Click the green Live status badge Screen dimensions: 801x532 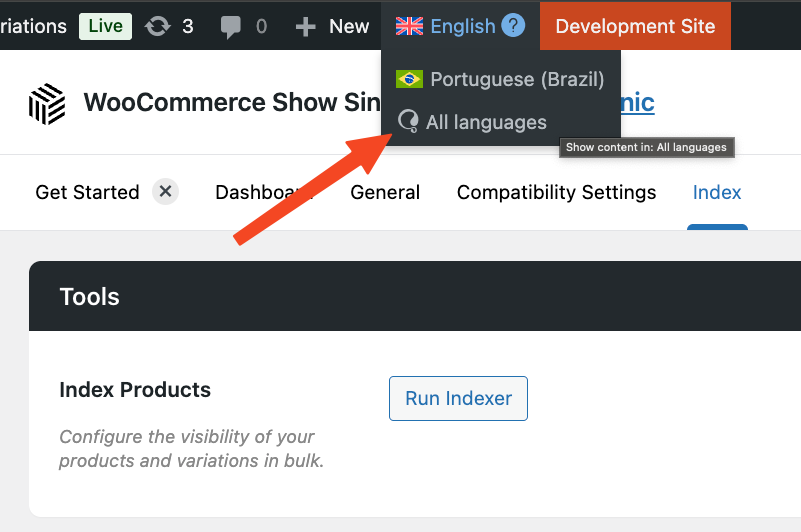pyautogui.click(x=105, y=26)
